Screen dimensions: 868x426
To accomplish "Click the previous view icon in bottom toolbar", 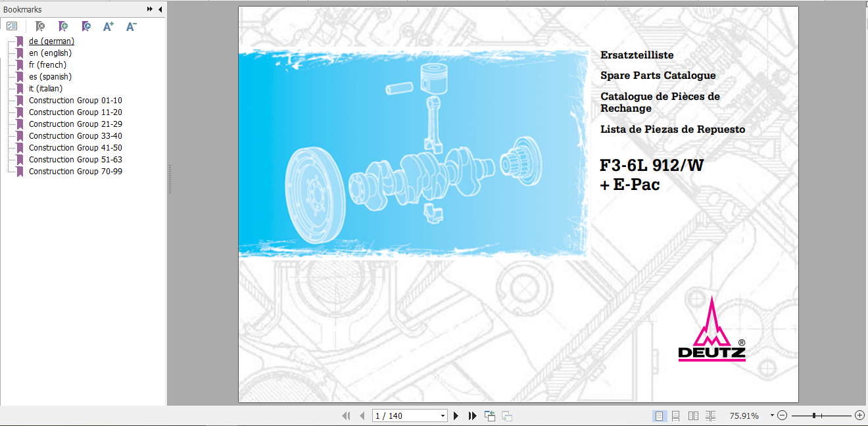I will click(490, 415).
